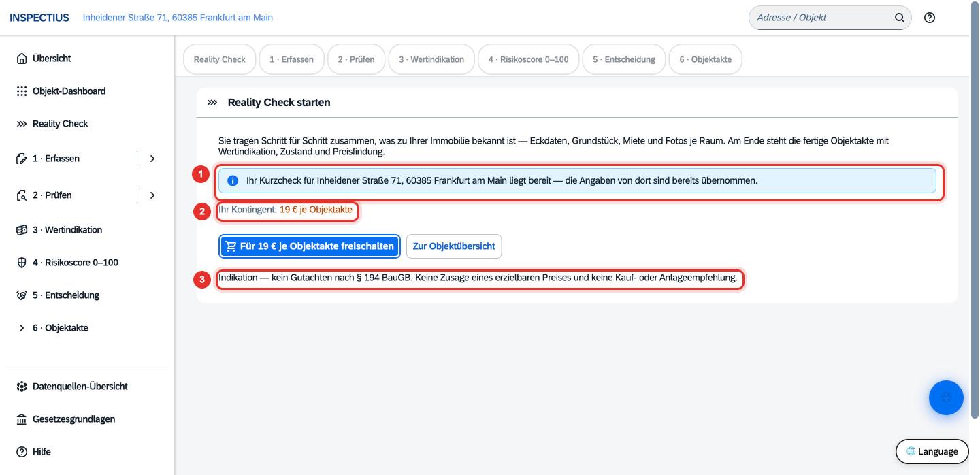Click the Kurzcheck info banner text
The width and height of the screenshot is (980, 475).
pos(502,181)
